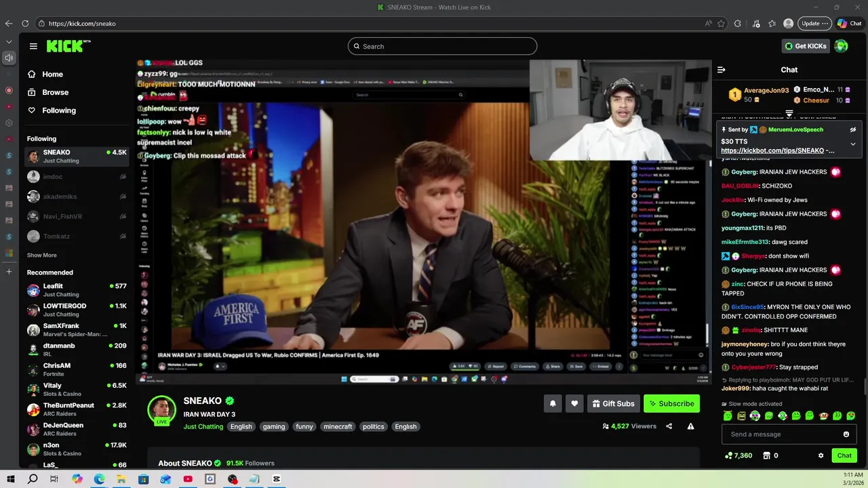Image resolution: width=868 pixels, height=488 pixels.
Task: Open Copilot Chat button in browser
Action: tap(850, 23)
